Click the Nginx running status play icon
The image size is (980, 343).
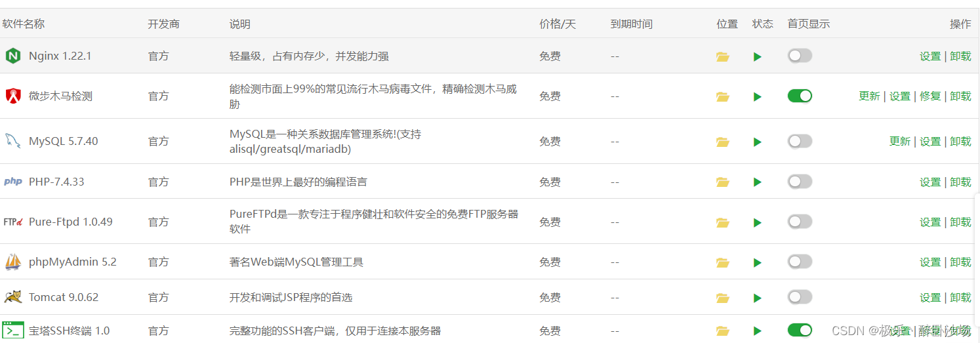pyautogui.click(x=758, y=57)
